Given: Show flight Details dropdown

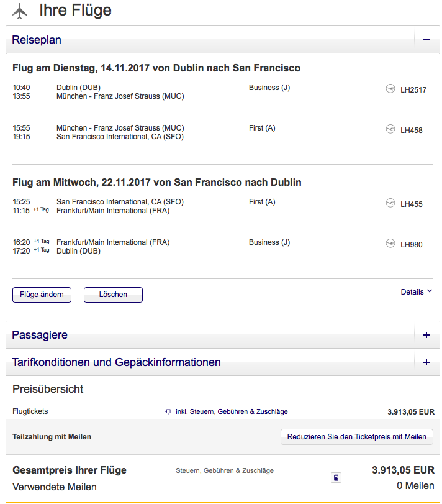Looking at the screenshot, I should tap(416, 292).
